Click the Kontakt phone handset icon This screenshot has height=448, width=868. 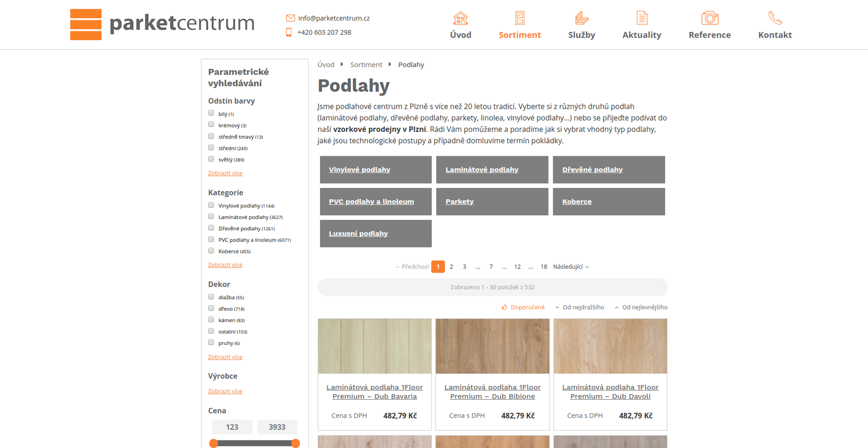point(775,18)
